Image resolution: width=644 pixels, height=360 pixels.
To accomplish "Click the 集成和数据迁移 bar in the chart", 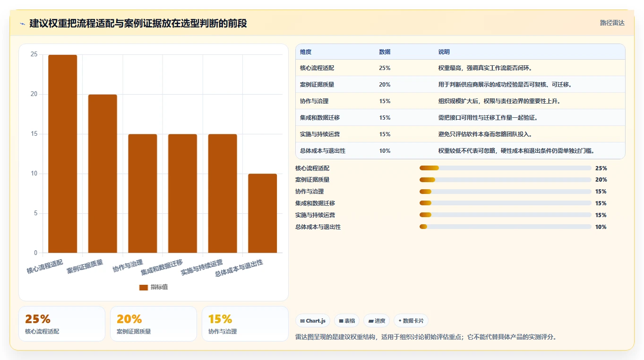I will [x=182, y=193].
